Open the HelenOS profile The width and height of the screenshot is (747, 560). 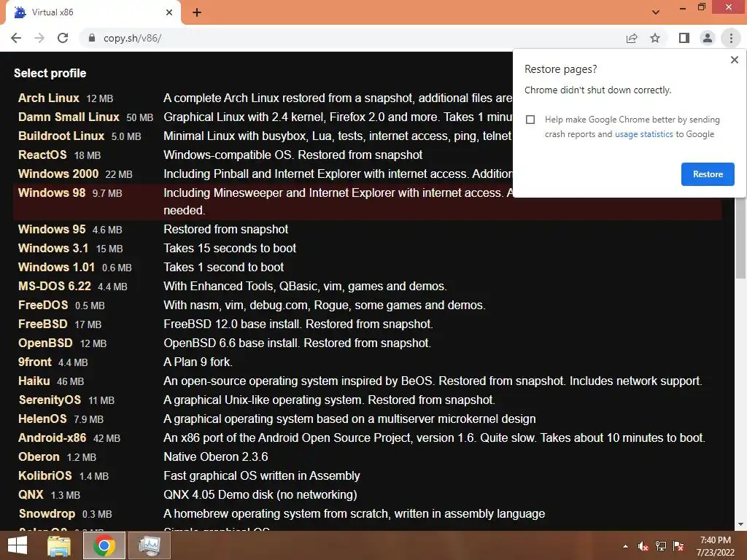pos(42,419)
